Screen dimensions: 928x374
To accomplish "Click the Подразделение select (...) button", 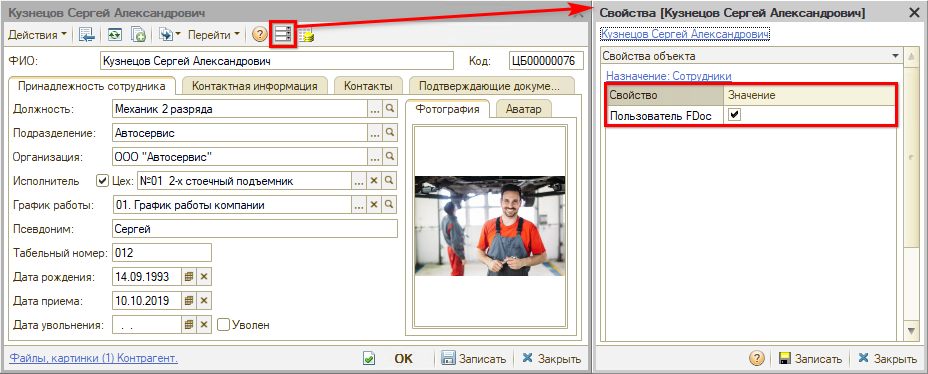I will coord(374,133).
